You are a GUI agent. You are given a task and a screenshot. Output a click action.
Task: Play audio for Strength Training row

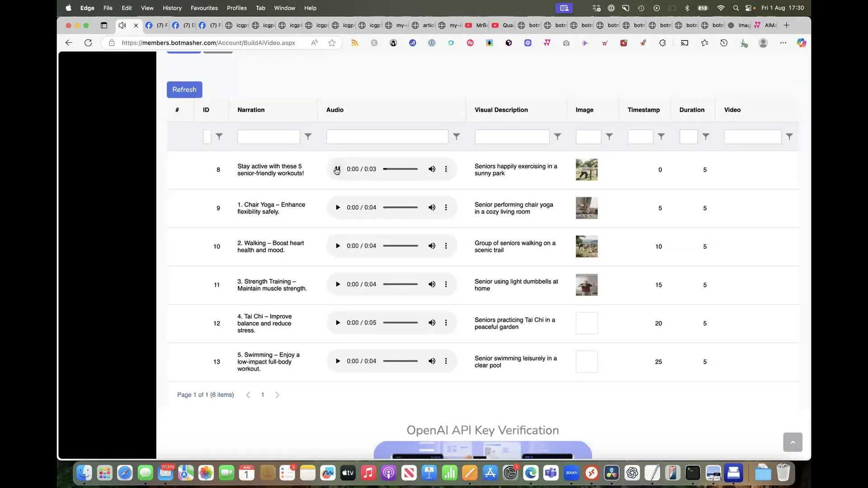338,284
